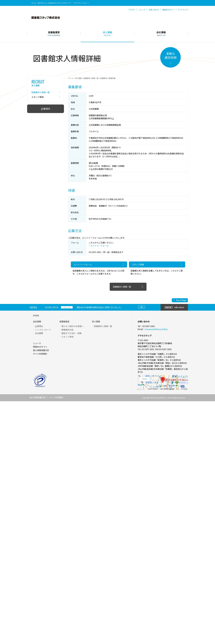The height and width of the screenshot is (644, 215).
Task: Click salary text 月給 220,000 円
Action: pos(98,199)
